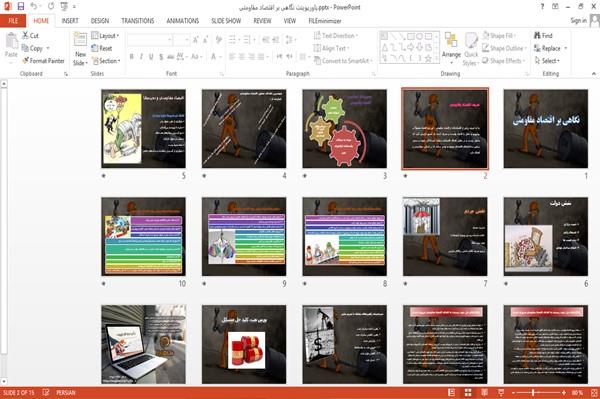Image resolution: width=600 pixels, height=399 pixels.
Task: Open the font size combo box
Action: (181, 40)
